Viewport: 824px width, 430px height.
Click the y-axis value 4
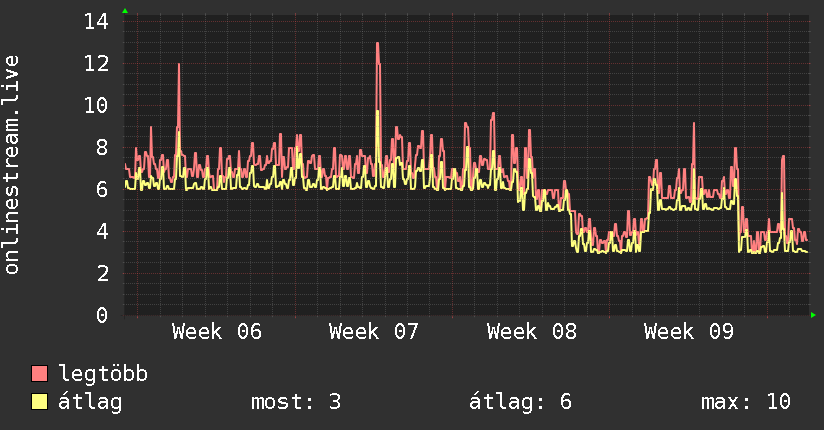coord(102,231)
